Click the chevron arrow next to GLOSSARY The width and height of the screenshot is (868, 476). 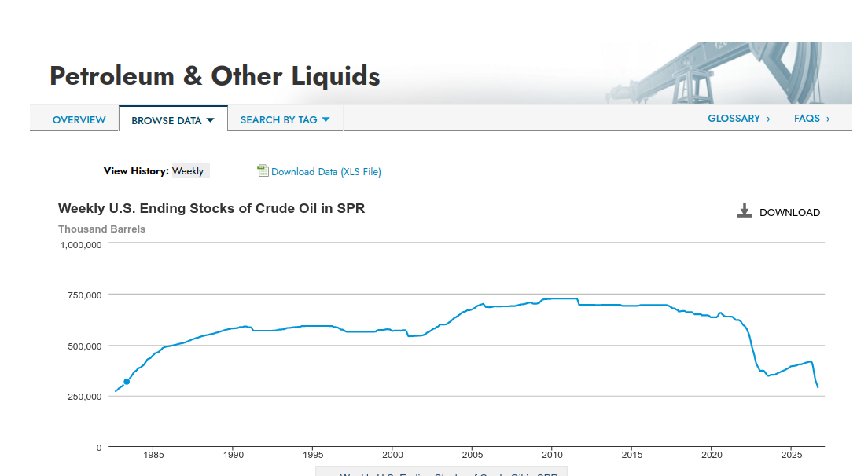[x=768, y=119]
